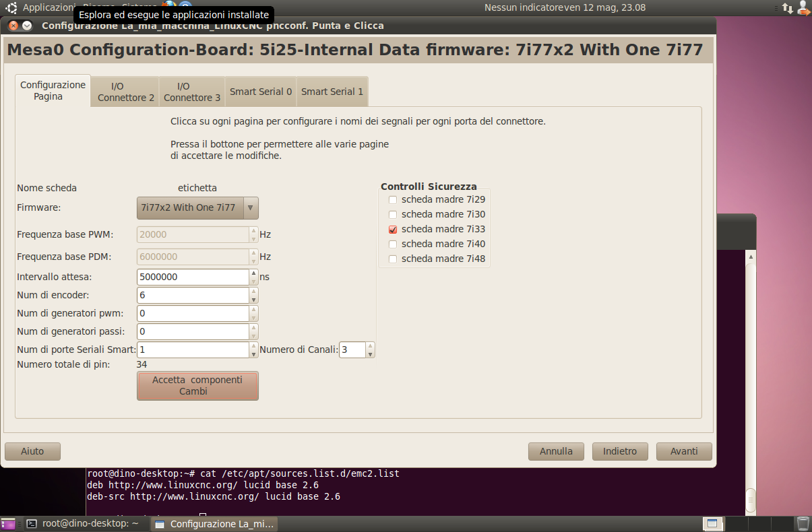Decrease Num di porte Seriali Smart value
Image resolution: width=812 pixels, height=532 pixels.
[x=254, y=354]
